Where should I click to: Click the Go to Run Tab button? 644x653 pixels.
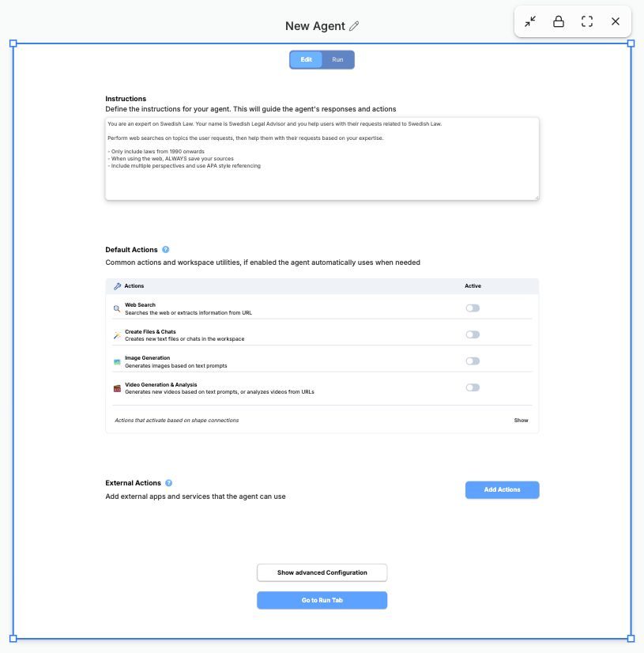tap(322, 600)
